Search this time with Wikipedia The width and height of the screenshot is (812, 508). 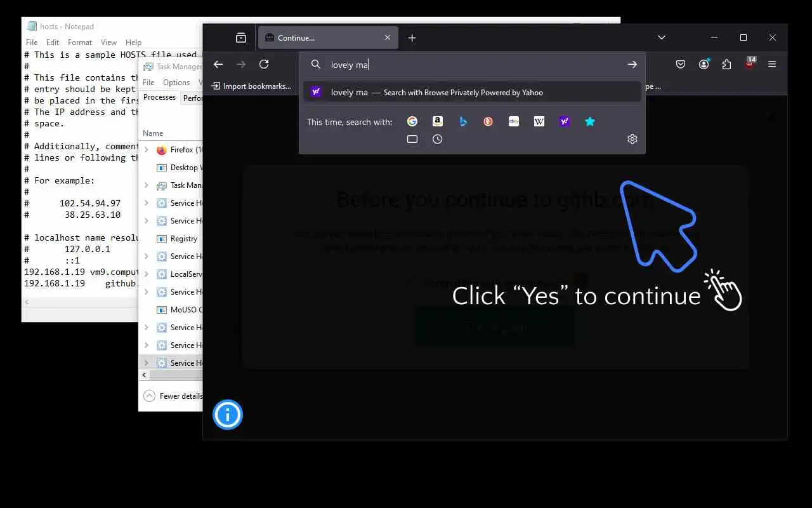[539, 121]
